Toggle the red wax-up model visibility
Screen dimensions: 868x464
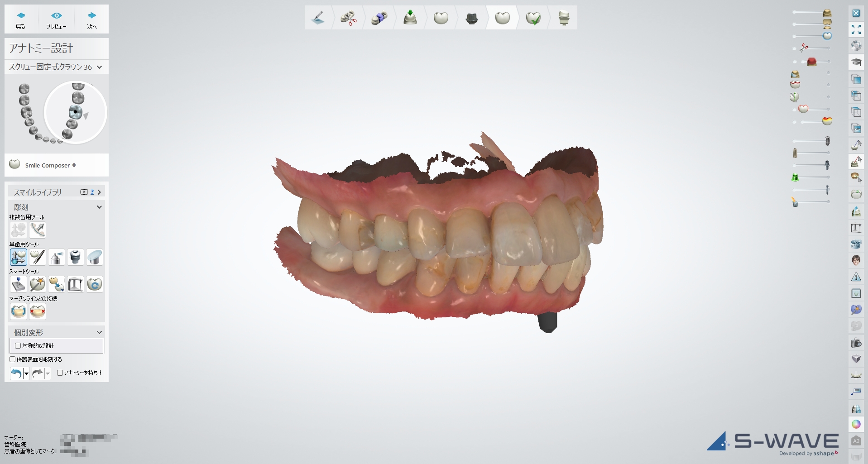click(x=811, y=62)
